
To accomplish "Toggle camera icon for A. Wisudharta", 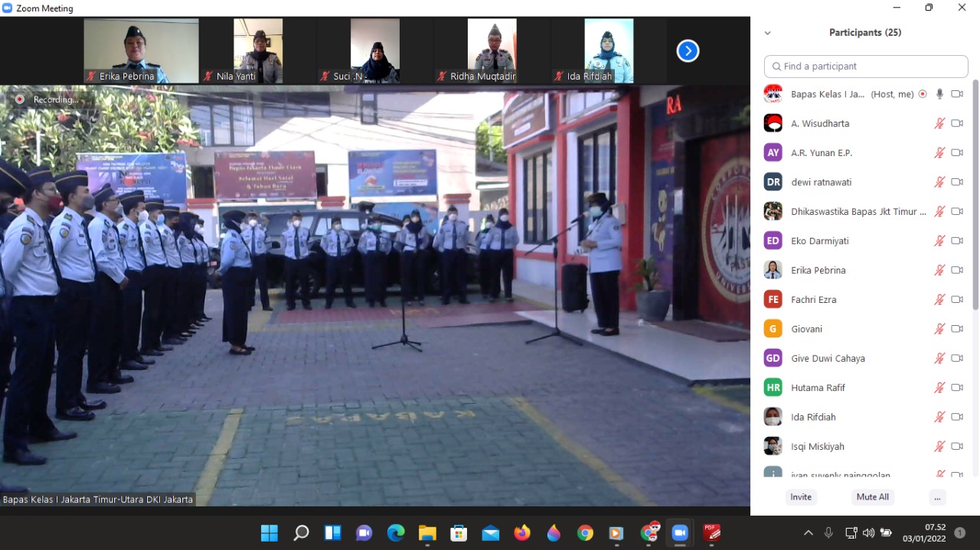I will [957, 123].
